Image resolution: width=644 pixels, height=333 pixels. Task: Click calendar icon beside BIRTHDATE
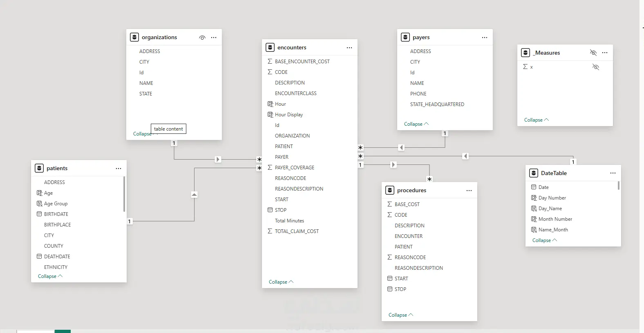pyautogui.click(x=39, y=214)
